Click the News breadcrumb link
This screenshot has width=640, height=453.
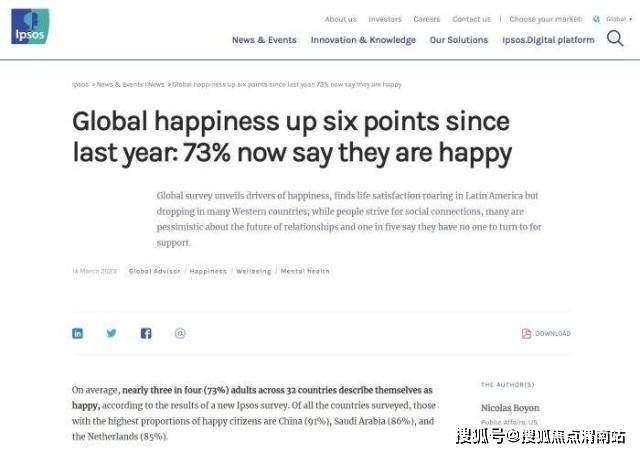pos(156,84)
